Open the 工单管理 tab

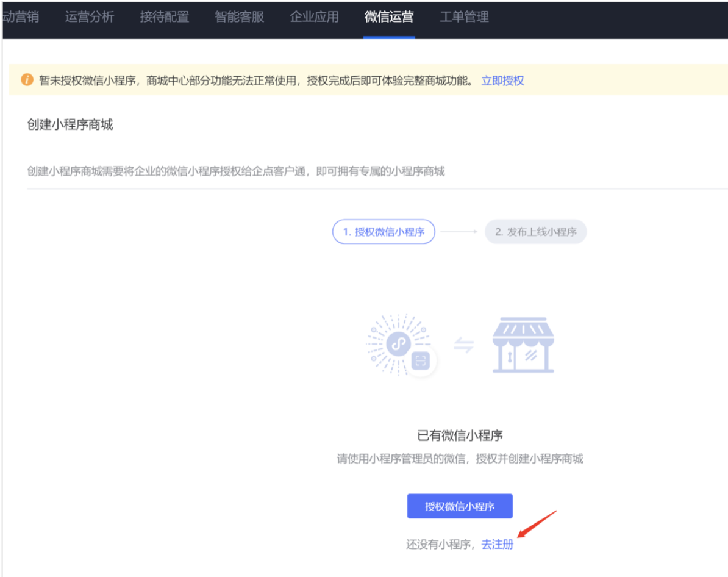tap(464, 17)
